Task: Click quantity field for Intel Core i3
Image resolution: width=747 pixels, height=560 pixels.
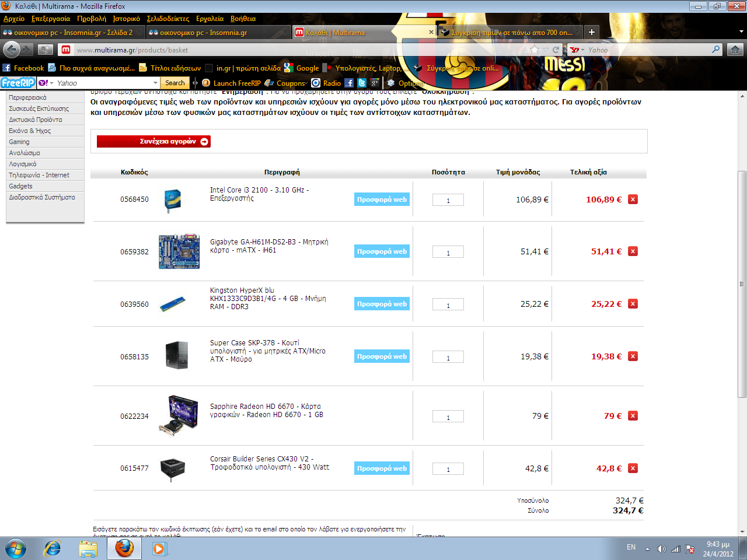Action: point(448,200)
